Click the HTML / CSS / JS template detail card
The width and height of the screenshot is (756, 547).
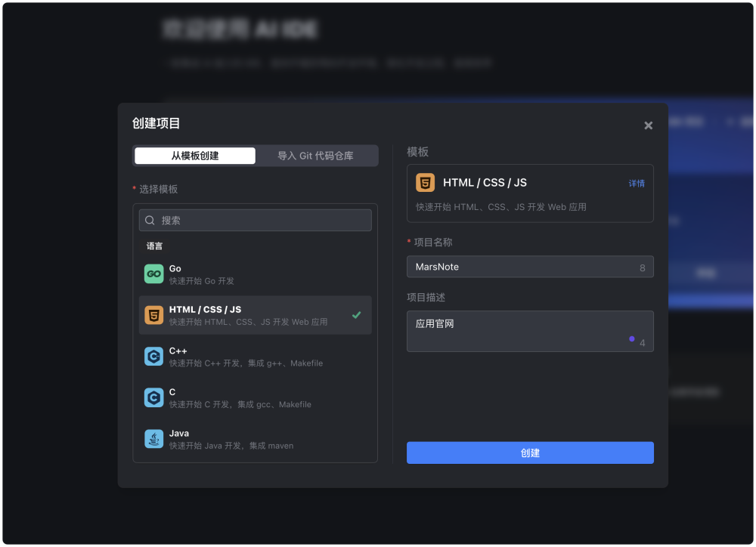click(x=530, y=193)
